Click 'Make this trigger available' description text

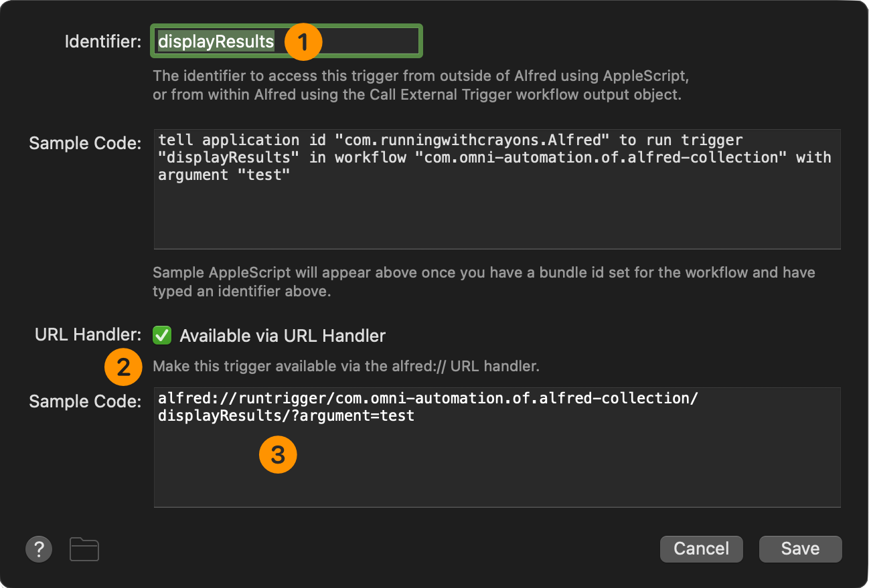tap(346, 367)
